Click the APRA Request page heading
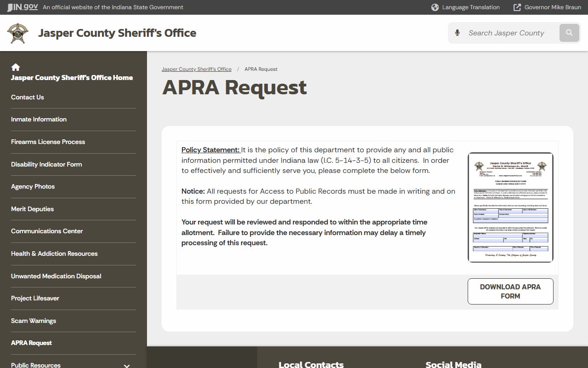 (x=234, y=87)
